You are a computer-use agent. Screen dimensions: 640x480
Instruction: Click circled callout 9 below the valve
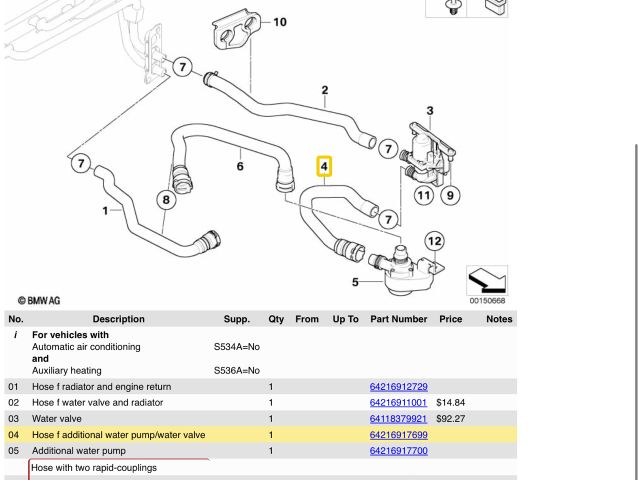450,195
